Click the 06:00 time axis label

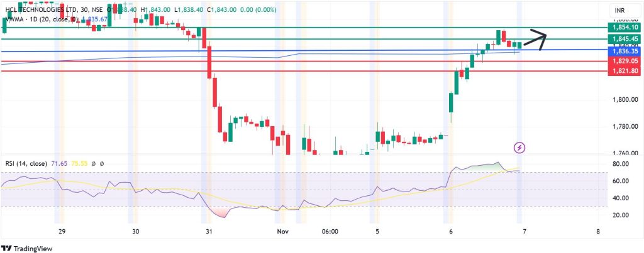tap(330, 231)
